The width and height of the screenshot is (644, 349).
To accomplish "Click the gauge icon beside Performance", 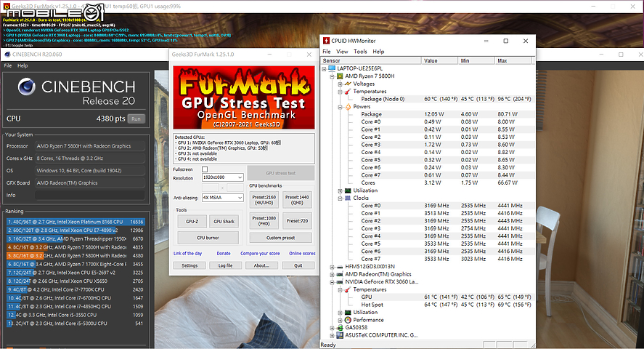I will point(348,320).
